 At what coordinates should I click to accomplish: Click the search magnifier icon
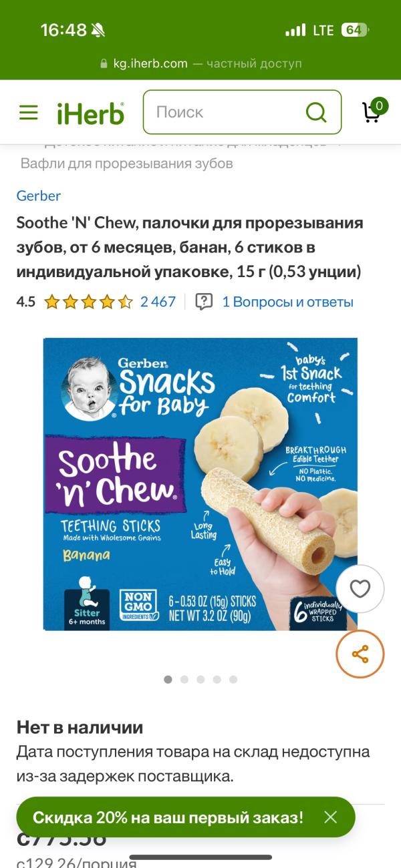[x=315, y=112]
